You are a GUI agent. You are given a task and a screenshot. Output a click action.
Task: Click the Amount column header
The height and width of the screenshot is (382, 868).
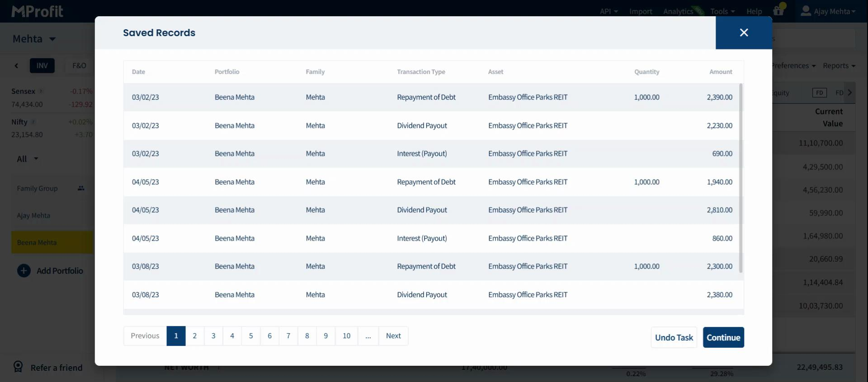[721, 72]
